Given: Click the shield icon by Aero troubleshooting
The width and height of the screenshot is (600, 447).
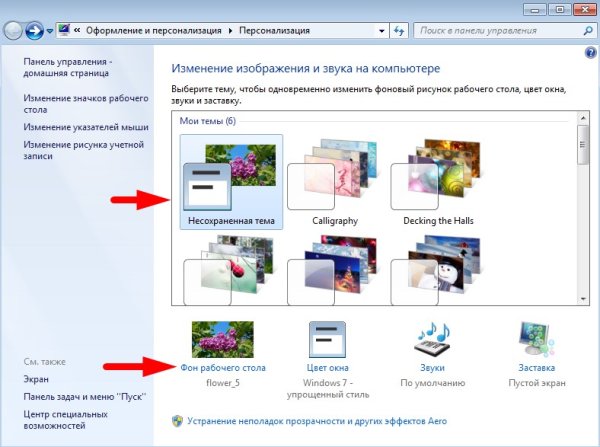Looking at the screenshot, I should pos(177,421).
